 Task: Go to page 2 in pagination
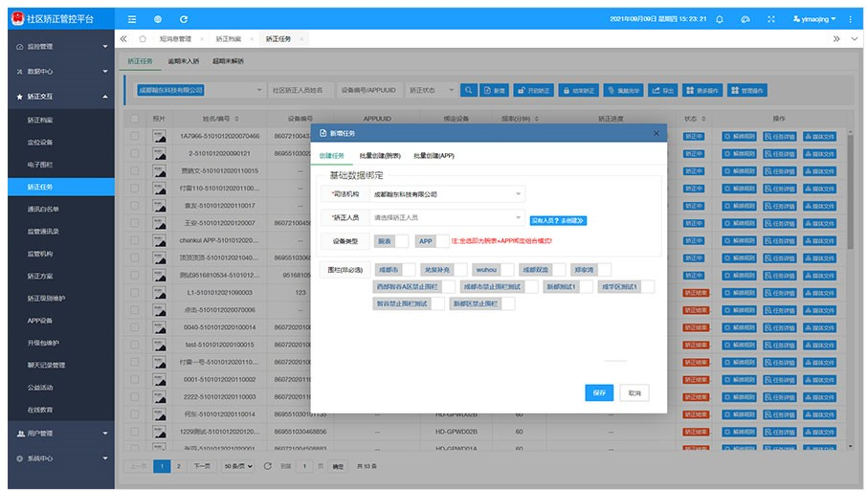click(x=179, y=466)
